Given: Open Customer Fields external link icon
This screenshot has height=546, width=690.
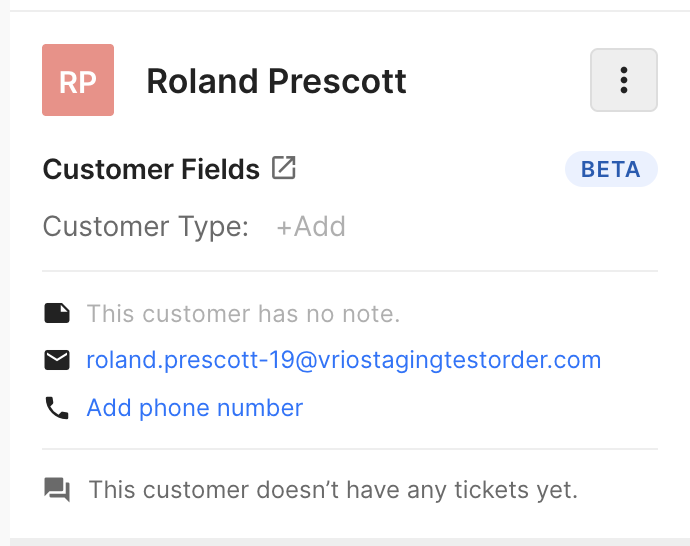Looking at the screenshot, I should pos(283,168).
